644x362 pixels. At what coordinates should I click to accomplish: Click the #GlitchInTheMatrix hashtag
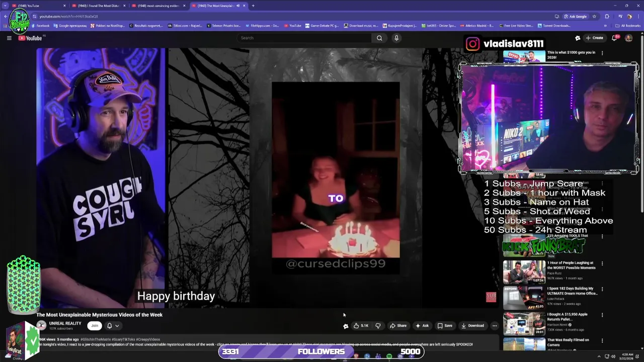[x=96, y=339]
